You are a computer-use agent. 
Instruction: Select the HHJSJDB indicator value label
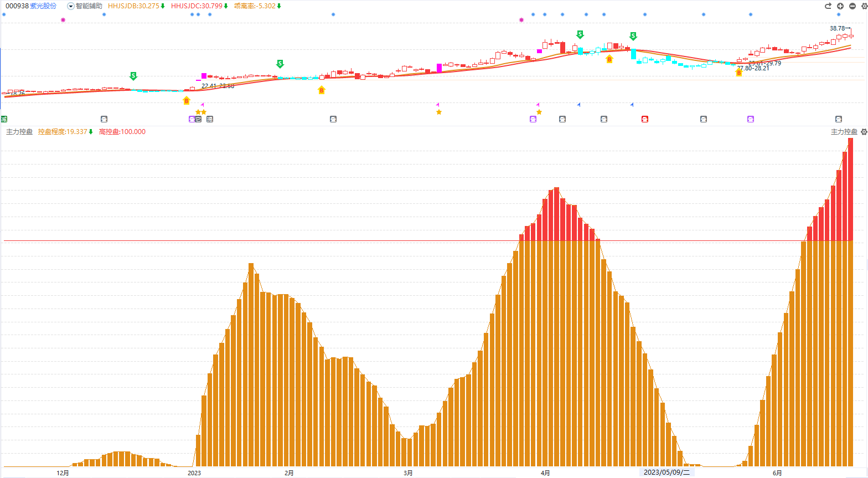pyautogui.click(x=133, y=6)
